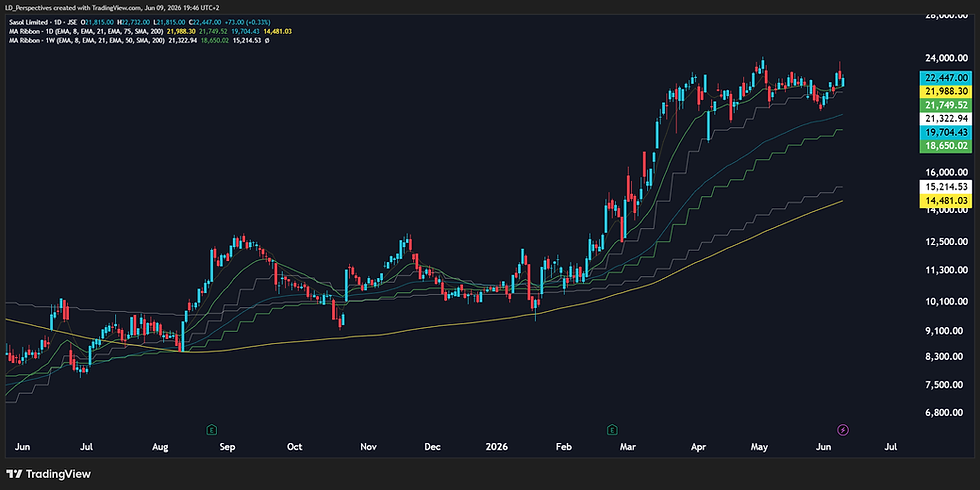Click the green 21,749.52 value in 1D legend
The image size is (980, 490).
click(213, 31)
